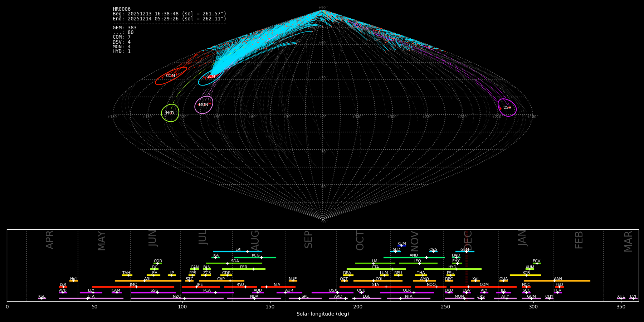Image resolution: width=644 pixels, height=322 pixels.
Task: Select the HYD radiant label on sky map
Action: 170,113
